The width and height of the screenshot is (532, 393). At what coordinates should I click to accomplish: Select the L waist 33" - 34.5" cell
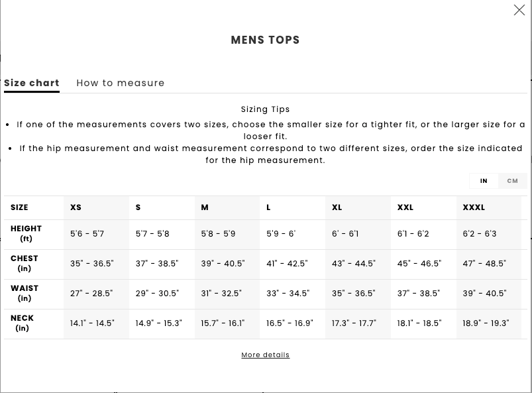coord(292,294)
